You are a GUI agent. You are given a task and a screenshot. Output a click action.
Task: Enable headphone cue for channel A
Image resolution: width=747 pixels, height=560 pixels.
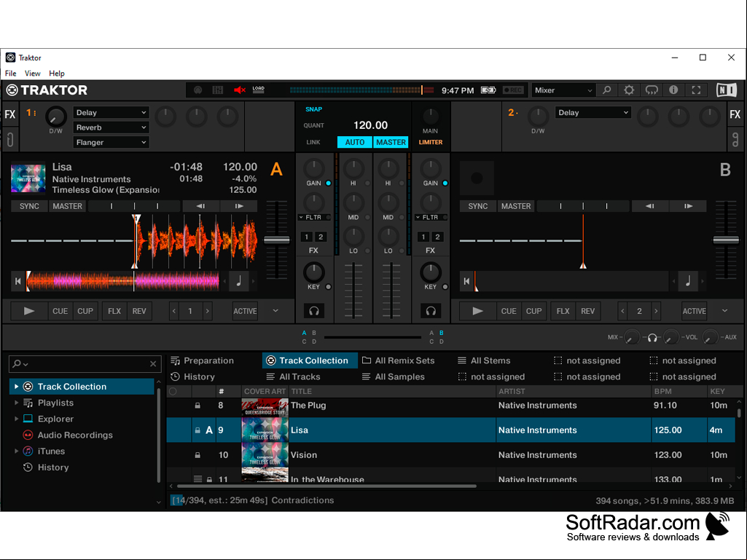[314, 311]
